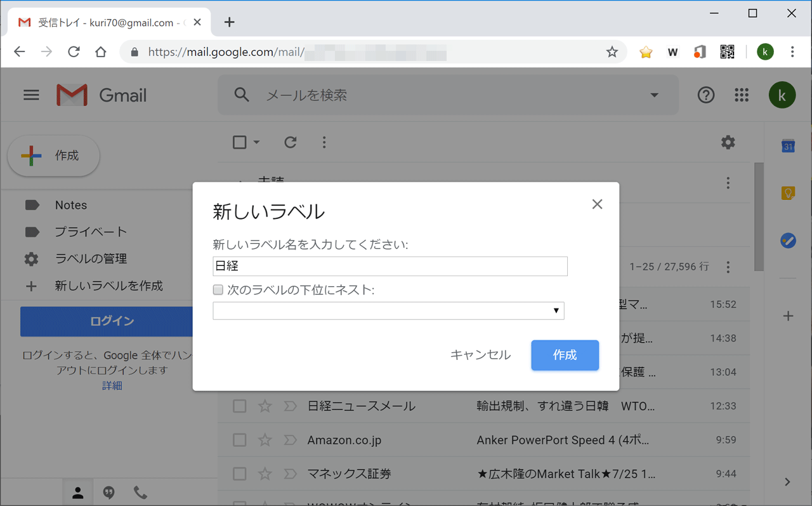The image size is (812, 506).
Task: Click the 作成 compose button in the sidebar
Action: [x=54, y=156]
